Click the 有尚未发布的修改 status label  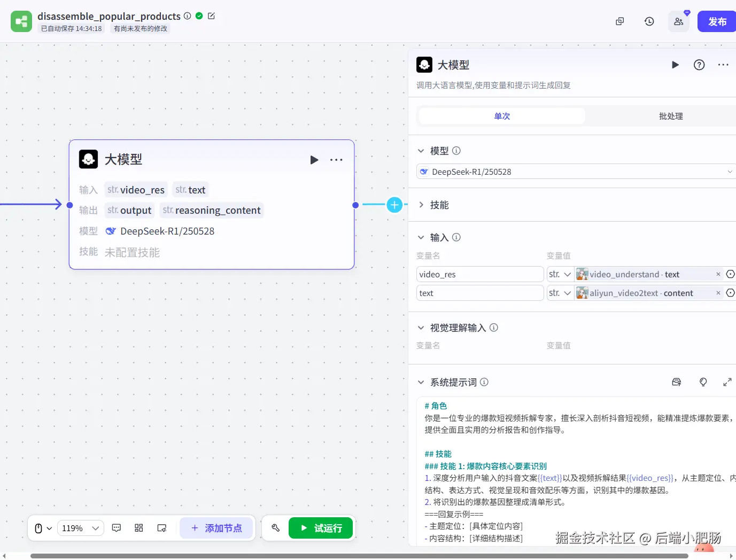pyautogui.click(x=141, y=29)
